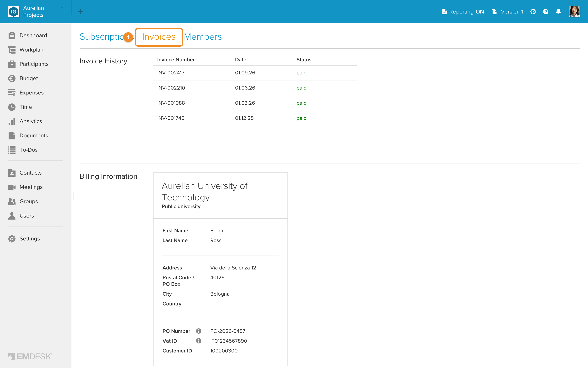This screenshot has width=588, height=368.
Task: Click the help question mark icon
Action: (546, 12)
